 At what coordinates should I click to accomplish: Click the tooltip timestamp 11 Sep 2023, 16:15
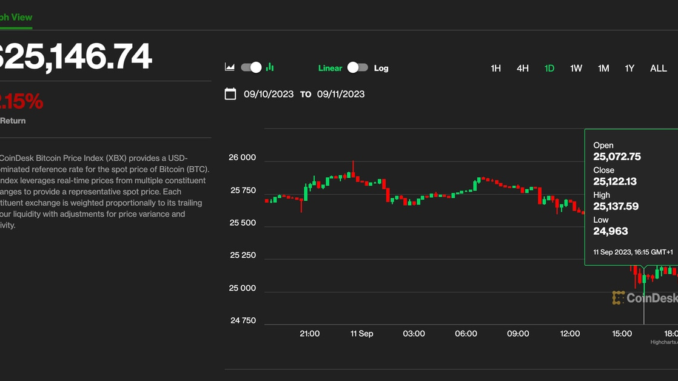click(x=633, y=252)
